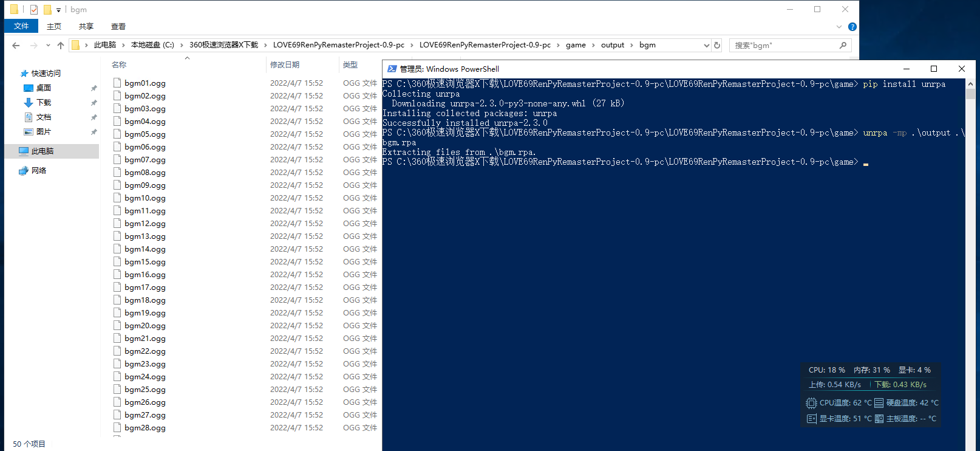The width and height of the screenshot is (980, 451).
Task: Go up one folder level arrow
Action: tap(61, 45)
